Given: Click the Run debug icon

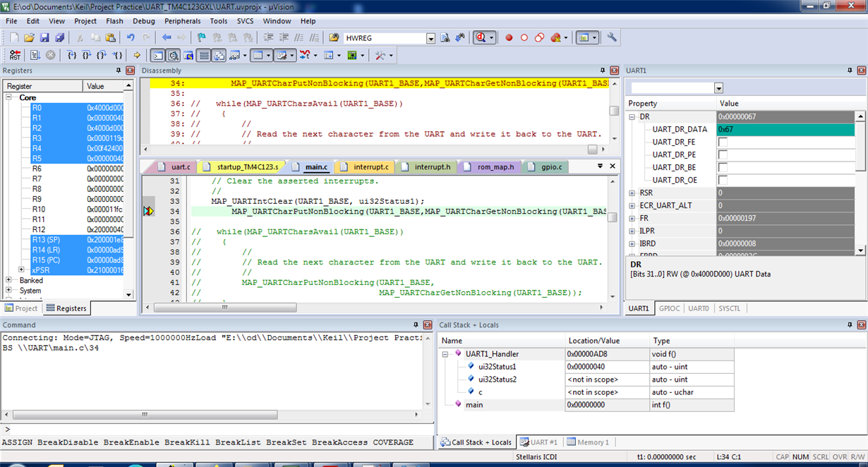Looking at the screenshot, I should [x=34, y=55].
